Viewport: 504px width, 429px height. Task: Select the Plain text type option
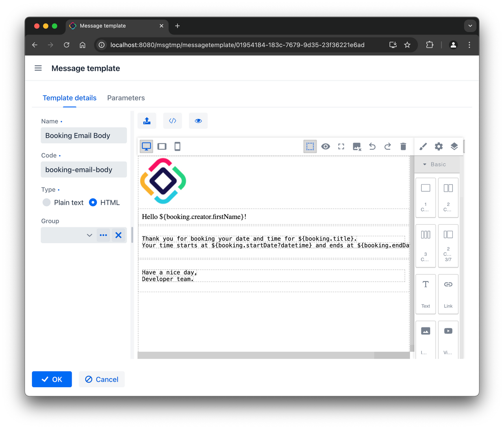coord(46,202)
